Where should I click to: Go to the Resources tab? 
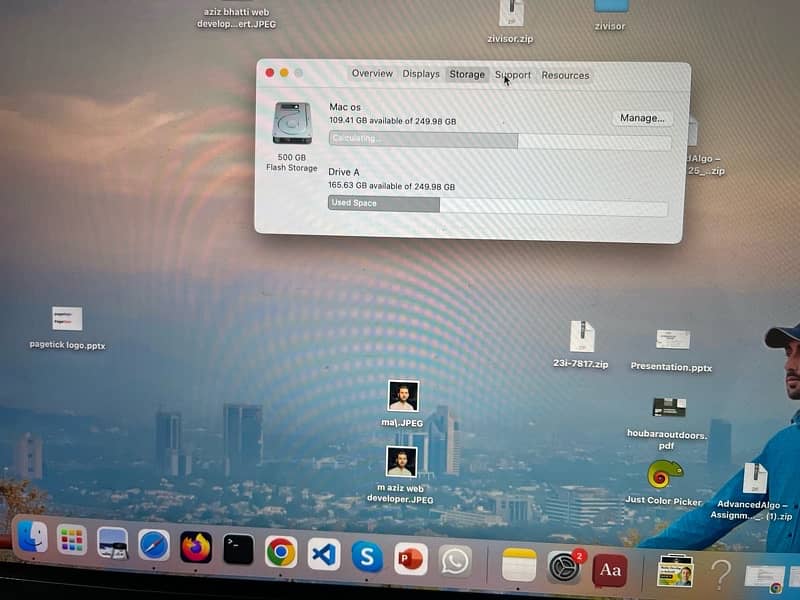pos(565,75)
